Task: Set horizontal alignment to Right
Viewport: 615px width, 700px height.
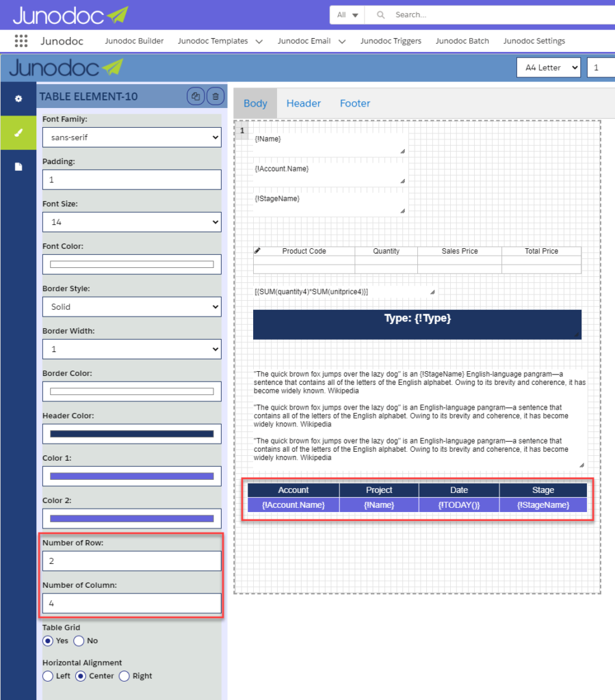Action: pyautogui.click(x=124, y=676)
